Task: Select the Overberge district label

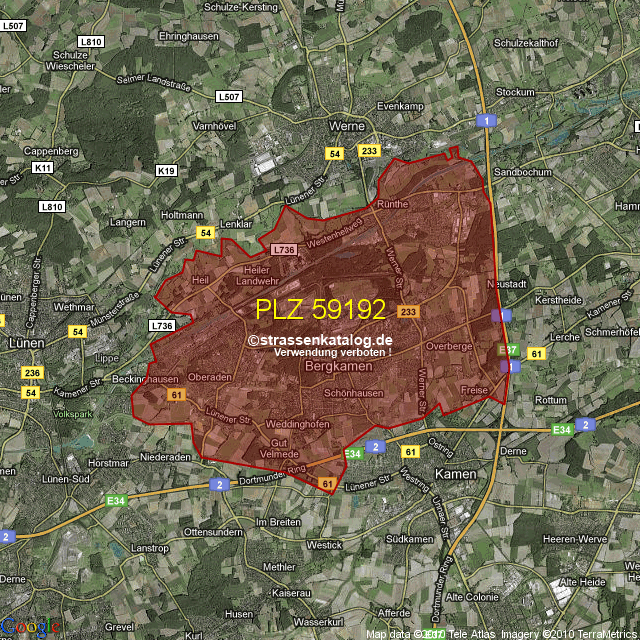Action: click(x=447, y=345)
